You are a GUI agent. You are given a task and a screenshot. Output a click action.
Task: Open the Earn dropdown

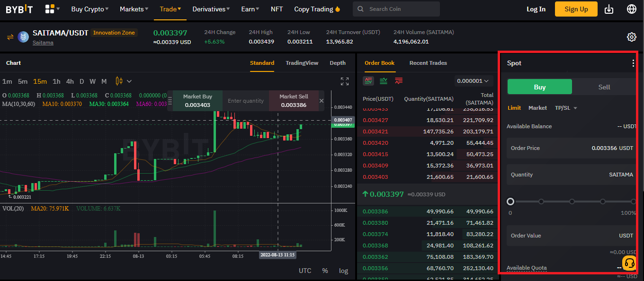pos(250,9)
